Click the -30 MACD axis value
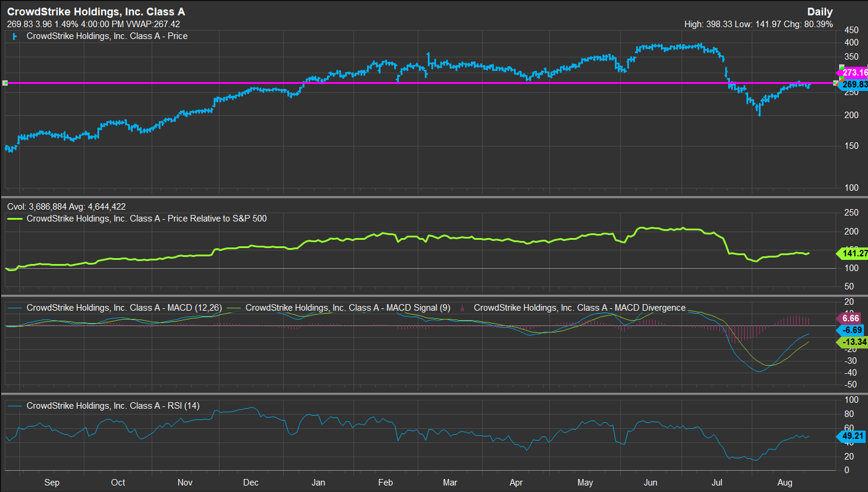Screen dimensions: 868x492 tap(850, 361)
